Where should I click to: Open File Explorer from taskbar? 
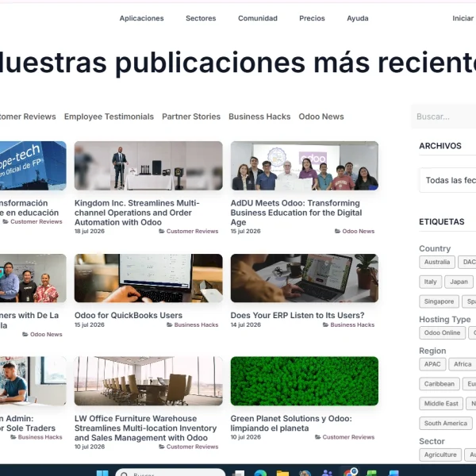(282, 474)
